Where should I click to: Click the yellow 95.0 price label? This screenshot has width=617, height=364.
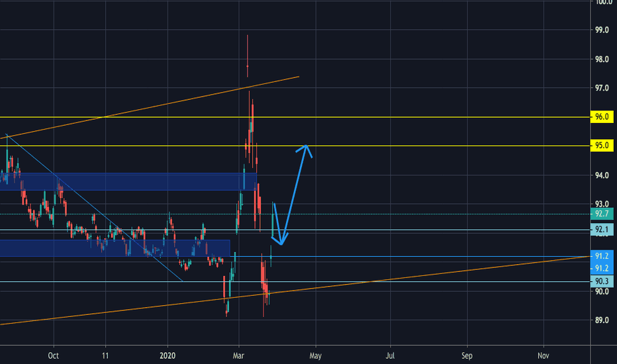pos(602,146)
